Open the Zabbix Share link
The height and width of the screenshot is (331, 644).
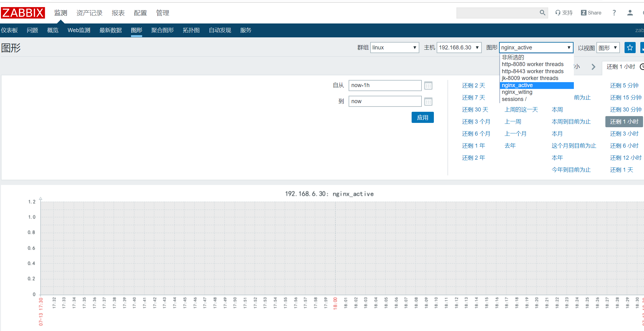(591, 13)
